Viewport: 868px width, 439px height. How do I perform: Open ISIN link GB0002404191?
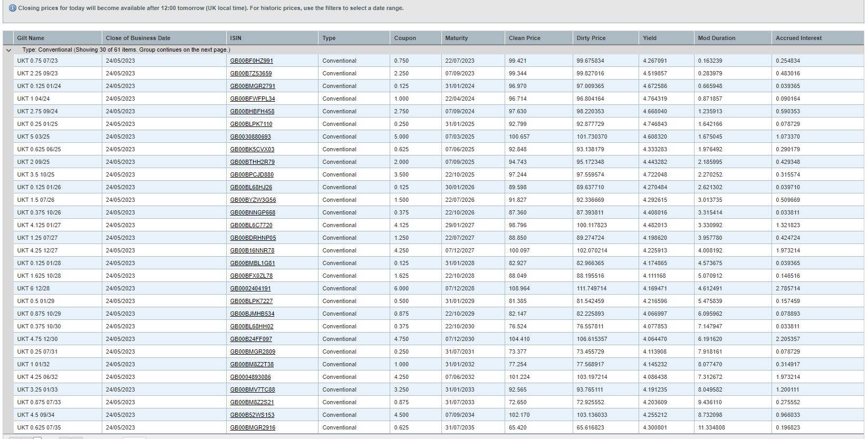(250, 288)
